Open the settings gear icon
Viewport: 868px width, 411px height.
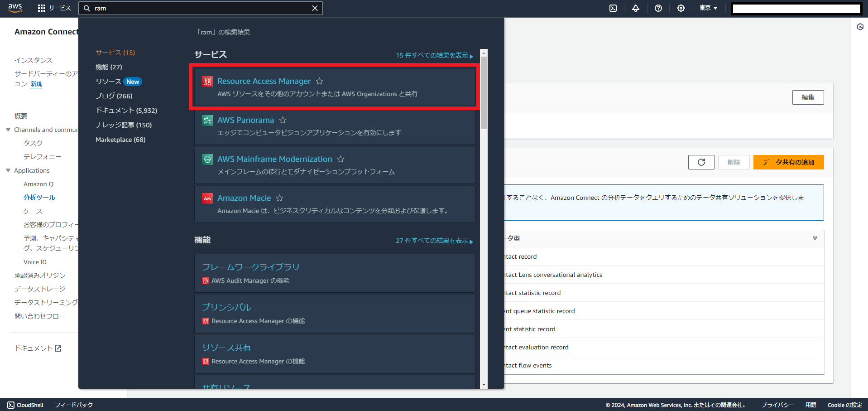coord(681,8)
